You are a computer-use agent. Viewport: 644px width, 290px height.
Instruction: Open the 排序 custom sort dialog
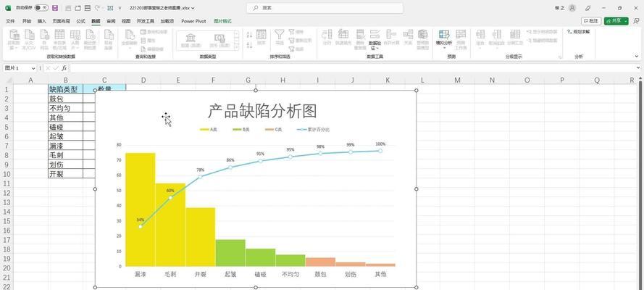(262, 37)
